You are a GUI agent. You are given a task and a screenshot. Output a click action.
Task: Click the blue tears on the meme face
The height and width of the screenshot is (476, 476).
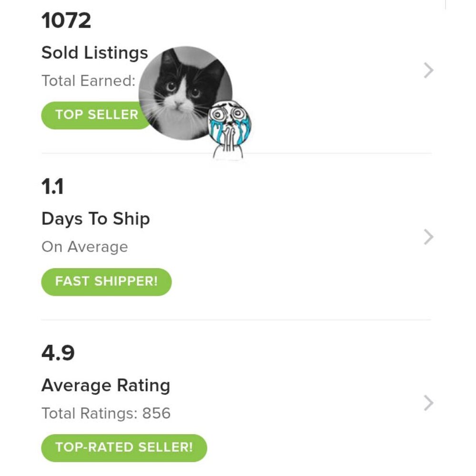(215, 130)
